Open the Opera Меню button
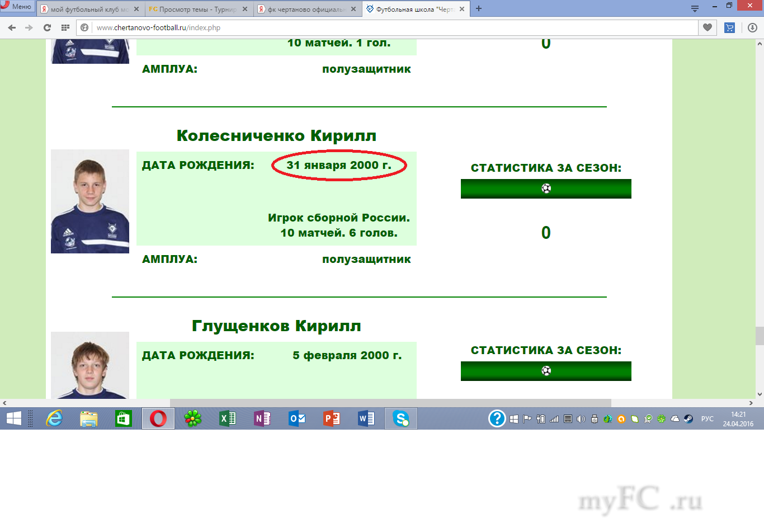764x532 pixels. pyautogui.click(x=17, y=6)
